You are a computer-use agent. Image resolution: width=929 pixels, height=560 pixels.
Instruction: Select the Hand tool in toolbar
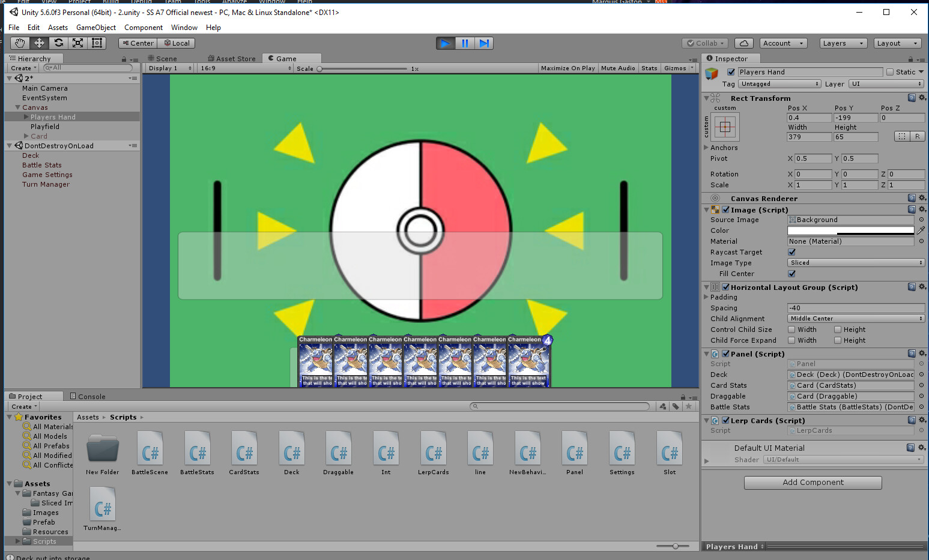tap(20, 43)
